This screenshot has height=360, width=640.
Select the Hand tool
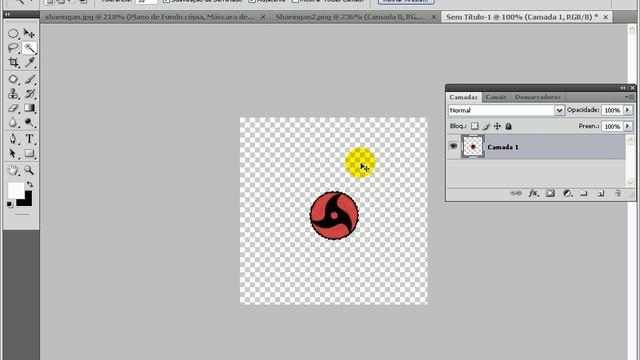pos(13,170)
